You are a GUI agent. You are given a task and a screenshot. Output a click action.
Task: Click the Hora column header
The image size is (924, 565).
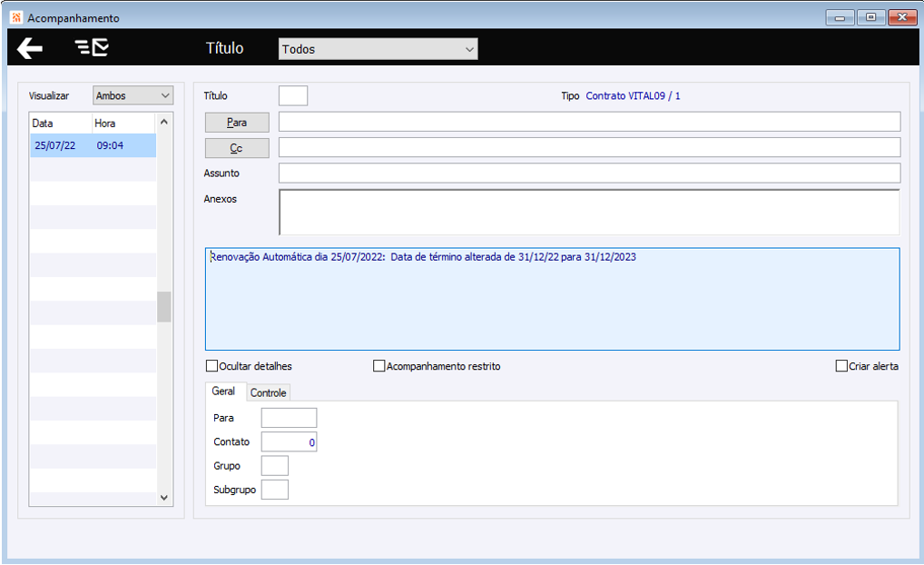[123, 124]
